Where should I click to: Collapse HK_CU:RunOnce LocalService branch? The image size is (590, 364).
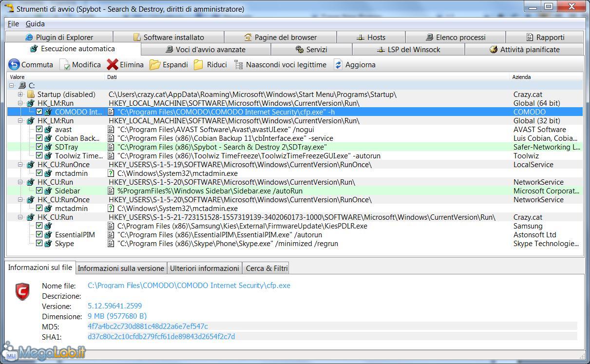pyautogui.click(x=20, y=165)
